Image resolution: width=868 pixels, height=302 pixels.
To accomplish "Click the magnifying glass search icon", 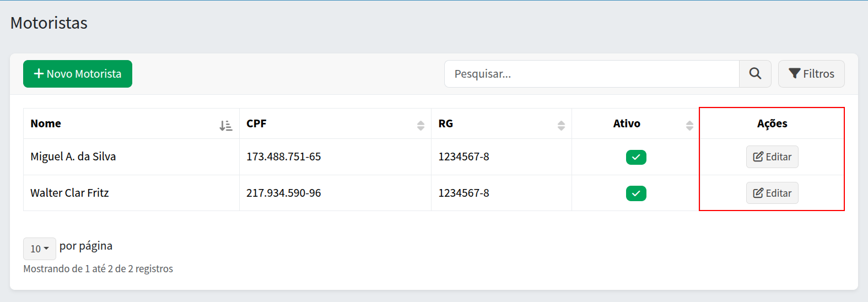I will 755,74.
